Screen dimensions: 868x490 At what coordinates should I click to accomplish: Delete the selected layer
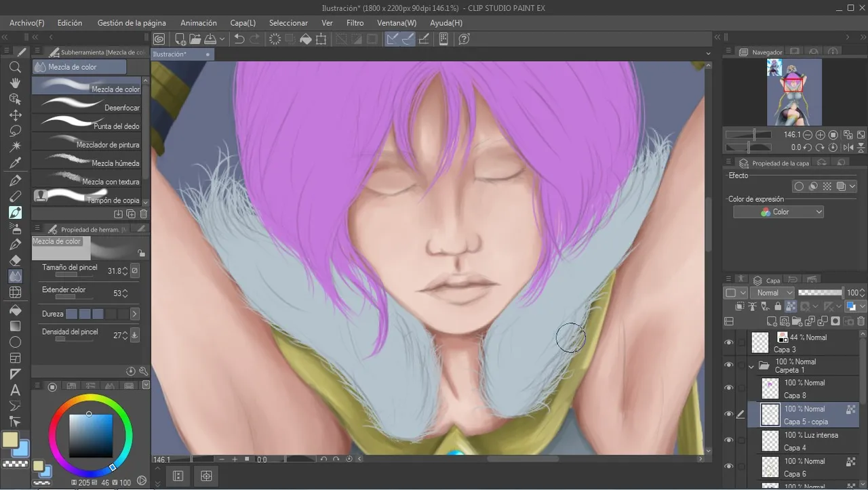[x=861, y=321]
